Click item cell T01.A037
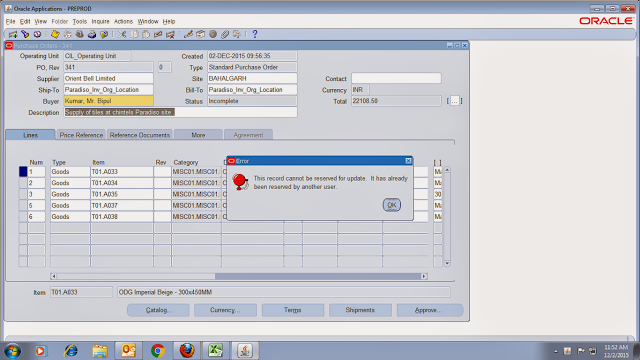This screenshot has width=640, height=360. 122,205
